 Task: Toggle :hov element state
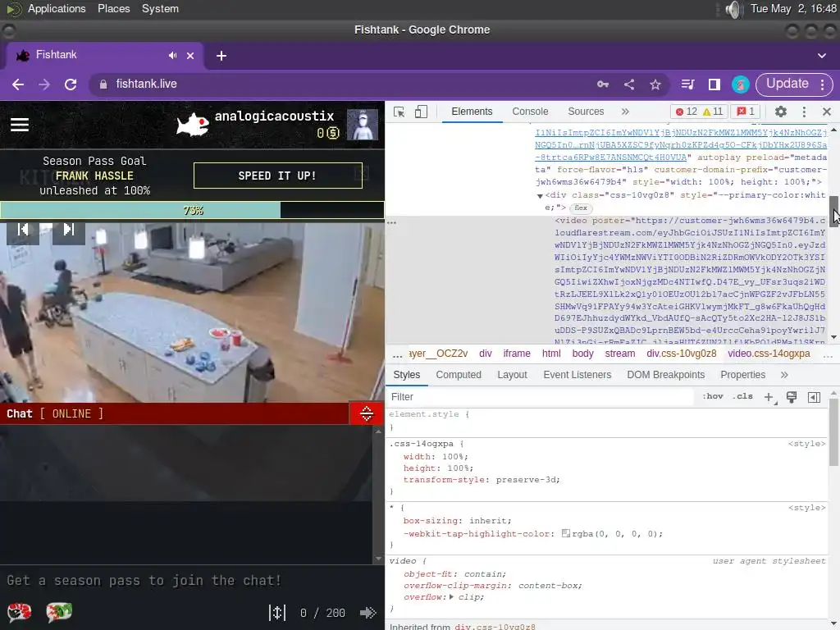tap(713, 397)
